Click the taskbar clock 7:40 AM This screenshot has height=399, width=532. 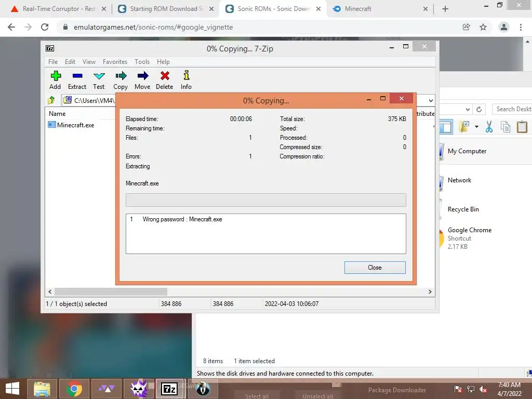pos(509,389)
